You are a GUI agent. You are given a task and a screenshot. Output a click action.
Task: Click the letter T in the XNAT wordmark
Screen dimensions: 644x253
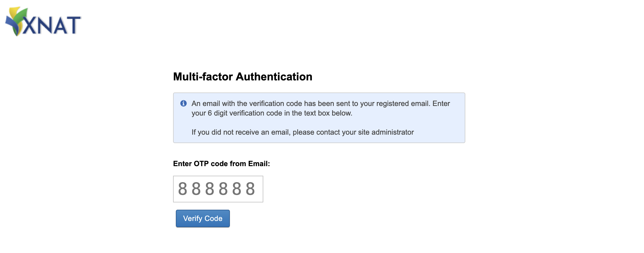74,25
